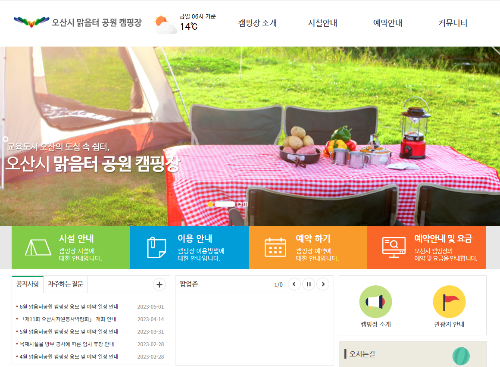Click the rainbow wings site logo
500x367 pixels.
[31, 22]
